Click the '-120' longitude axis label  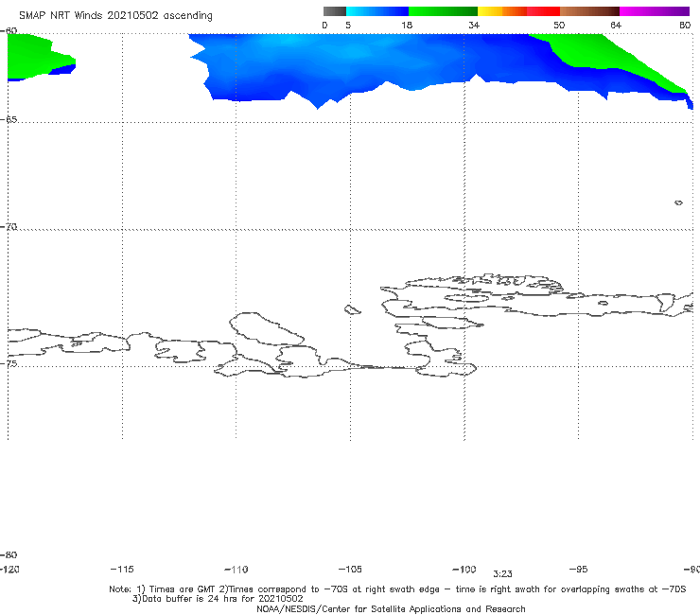(x=9, y=569)
